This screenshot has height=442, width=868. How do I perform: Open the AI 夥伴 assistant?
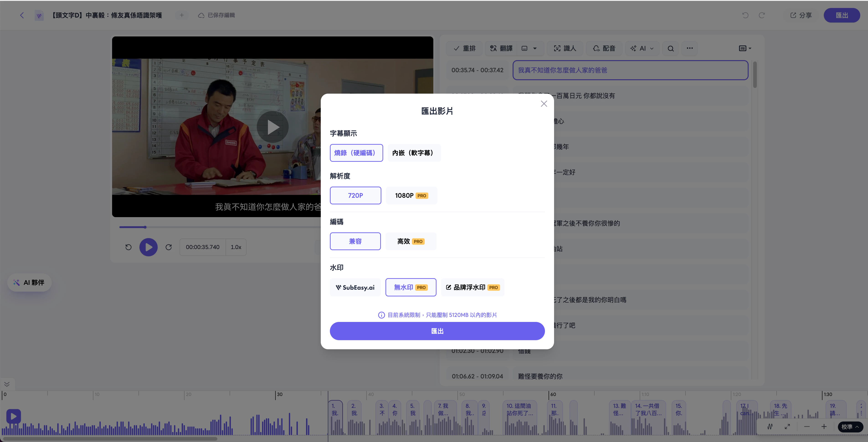pos(29,282)
